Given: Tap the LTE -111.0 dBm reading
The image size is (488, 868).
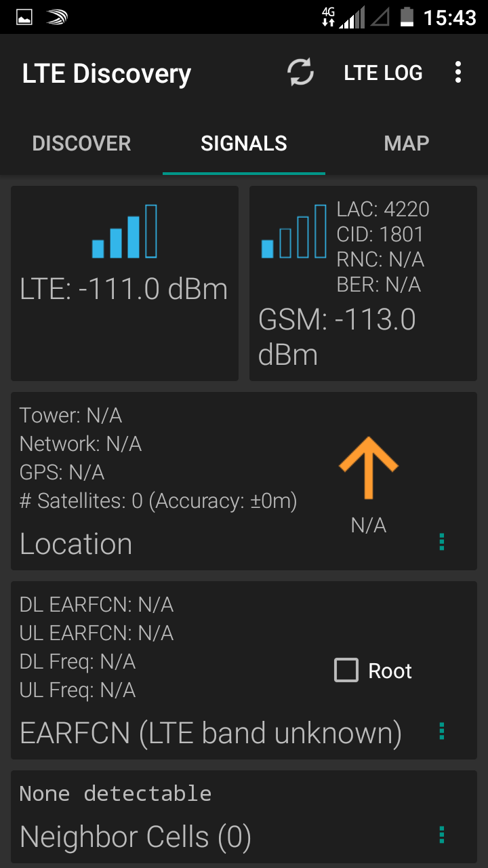Looking at the screenshot, I should click(124, 290).
